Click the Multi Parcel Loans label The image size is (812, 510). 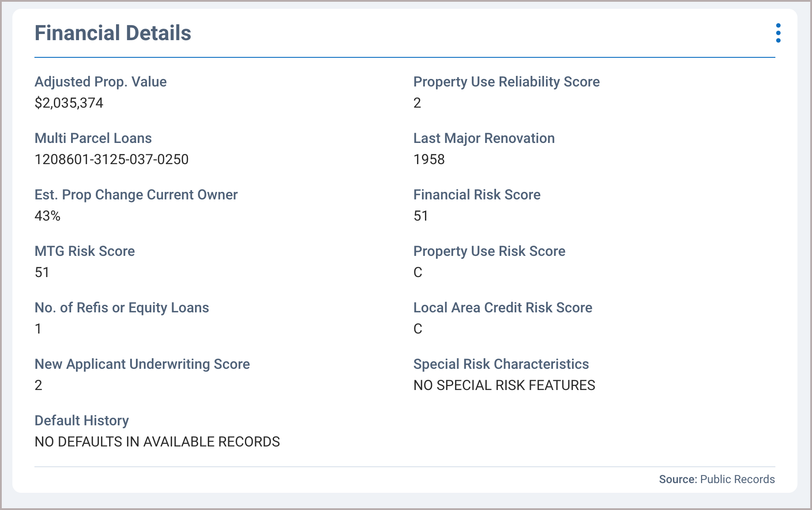[93, 138]
